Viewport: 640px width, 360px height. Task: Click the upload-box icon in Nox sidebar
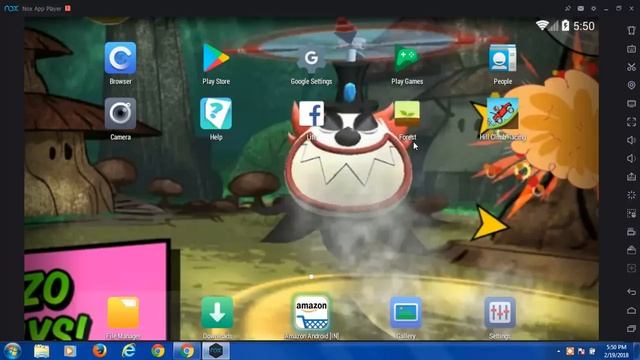coord(631,177)
